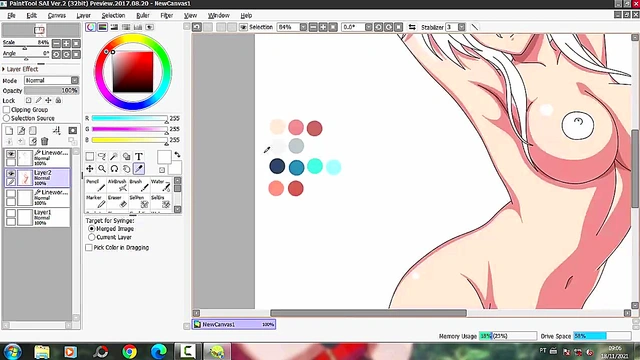The image size is (640, 360).
Task: Choose the SelPen tool
Action: (139, 201)
